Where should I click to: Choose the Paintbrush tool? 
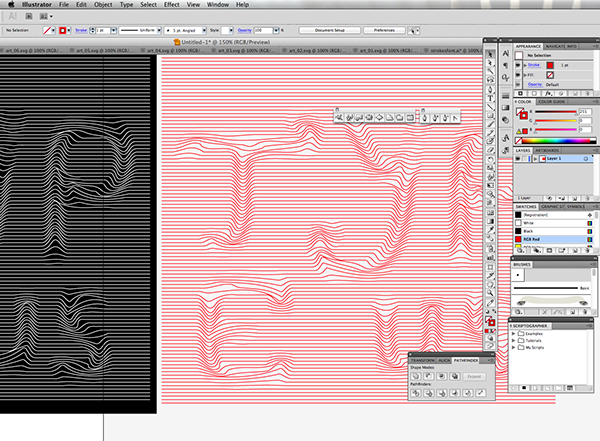[x=490, y=125]
